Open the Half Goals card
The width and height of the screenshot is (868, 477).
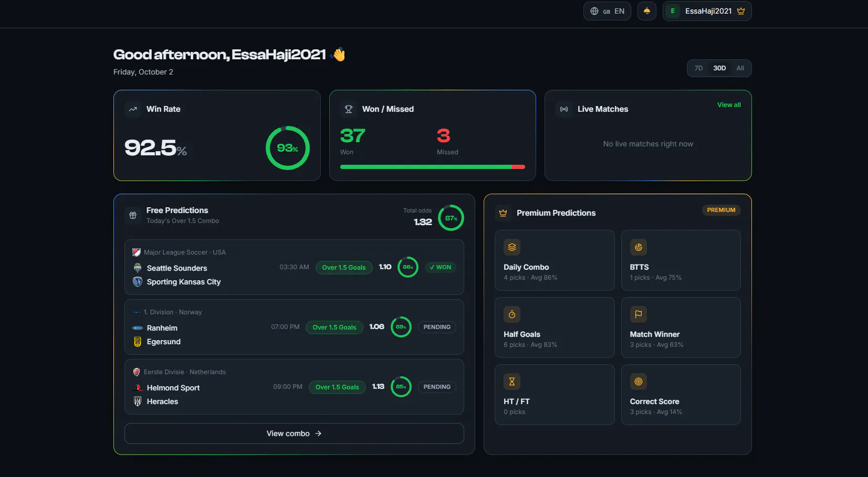pyautogui.click(x=555, y=327)
